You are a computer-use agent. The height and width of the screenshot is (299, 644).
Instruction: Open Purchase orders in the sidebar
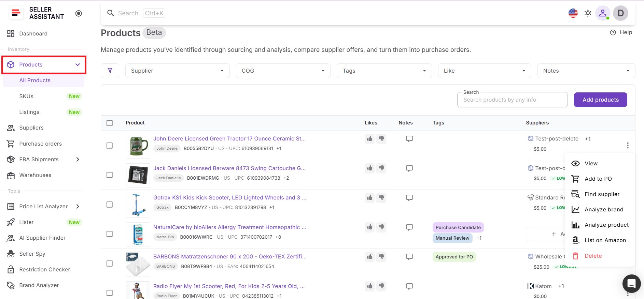(x=40, y=144)
